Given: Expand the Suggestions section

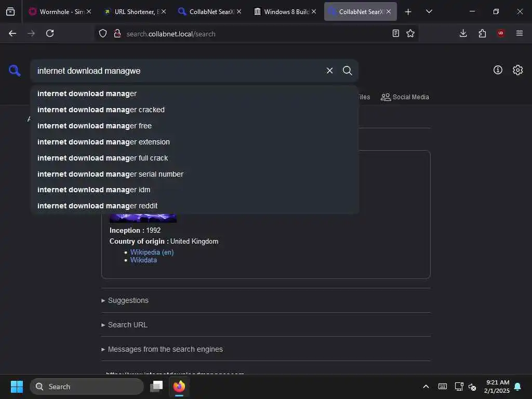Looking at the screenshot, I should pos(125,300).
